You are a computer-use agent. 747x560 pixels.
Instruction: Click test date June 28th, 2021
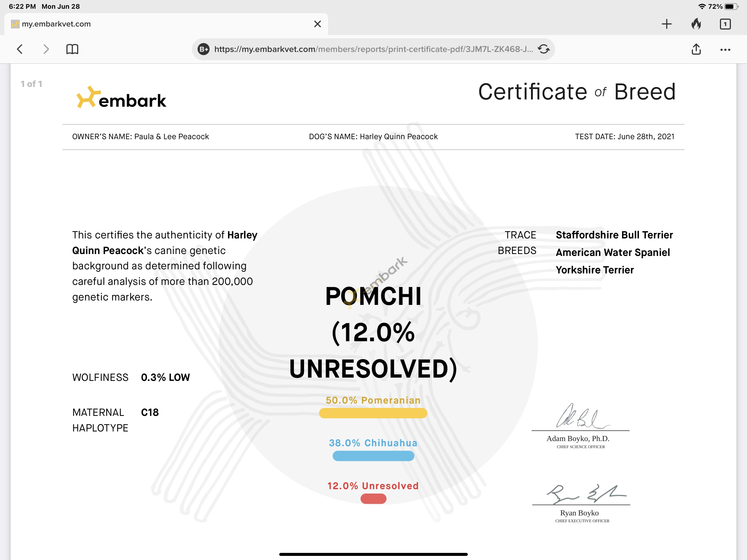646,136
